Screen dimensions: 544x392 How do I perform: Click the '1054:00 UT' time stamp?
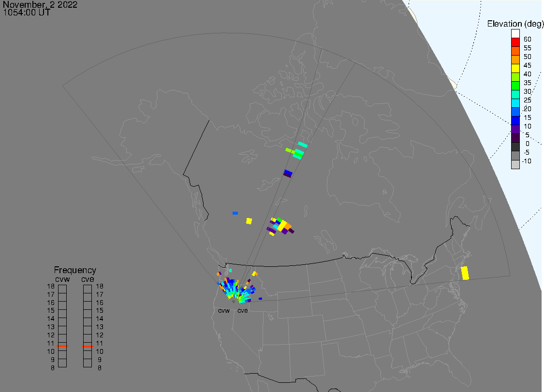tap(27, 13)
